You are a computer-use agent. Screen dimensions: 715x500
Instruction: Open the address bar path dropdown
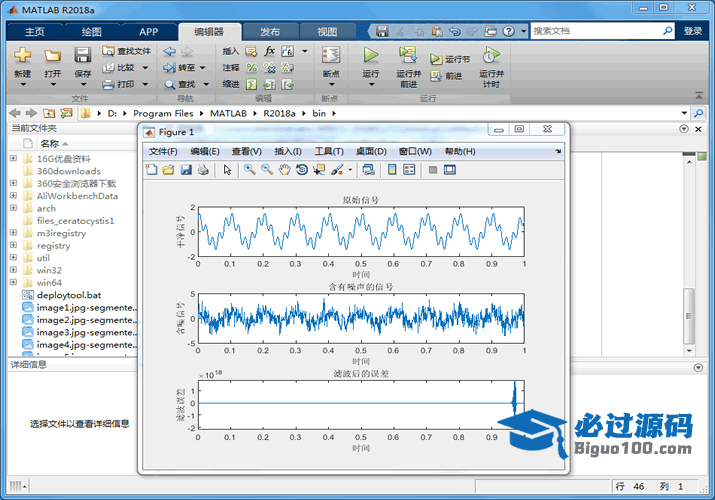tap(684, 113)
